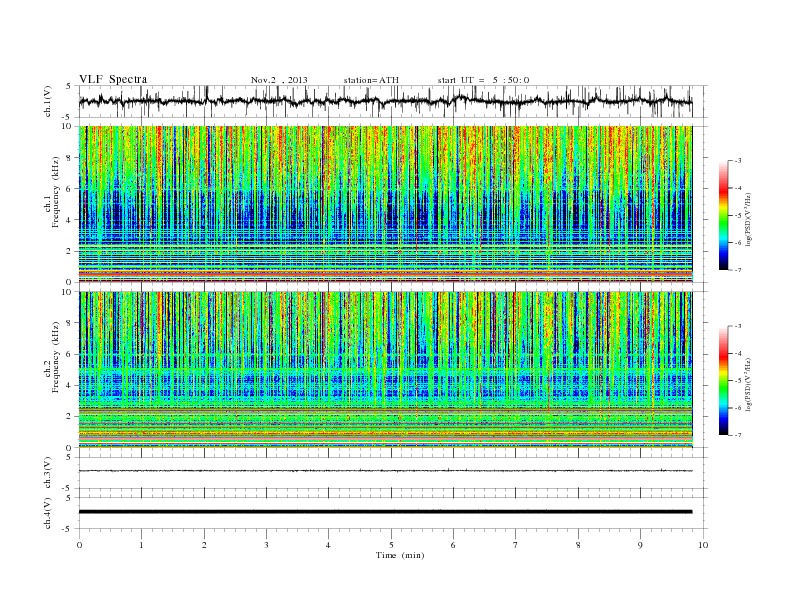Click the "ch.3(V)" axis label
The height and width of the screenshot is (612, 792).
[48, 473]
